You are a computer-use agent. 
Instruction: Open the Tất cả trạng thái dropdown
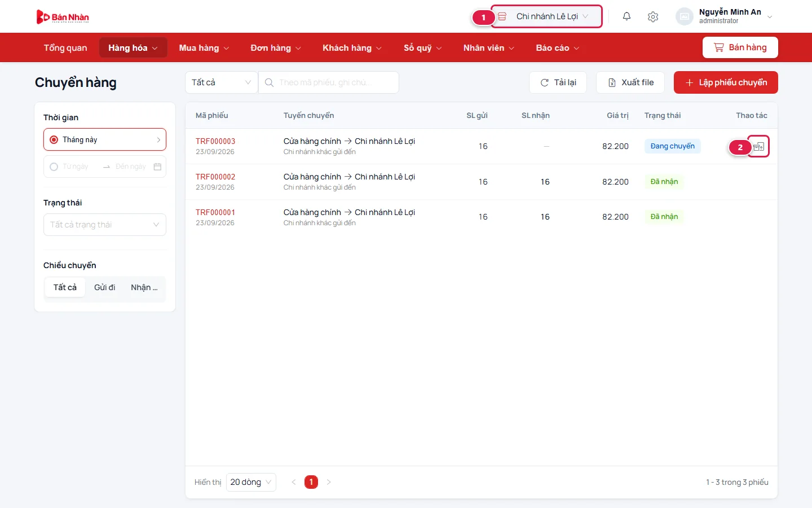click(x=105, y=225)
